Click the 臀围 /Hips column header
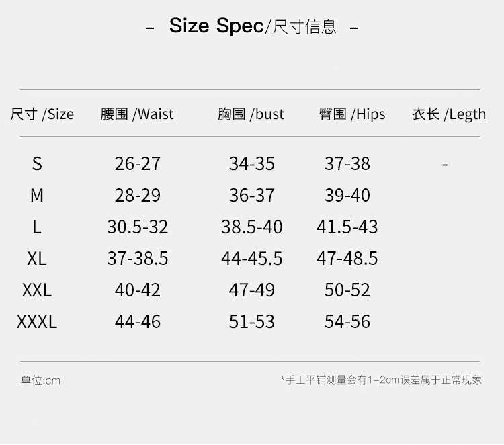The height and width of the screenshot is (445, 504). pyautogui.click(x=352, y=114)
